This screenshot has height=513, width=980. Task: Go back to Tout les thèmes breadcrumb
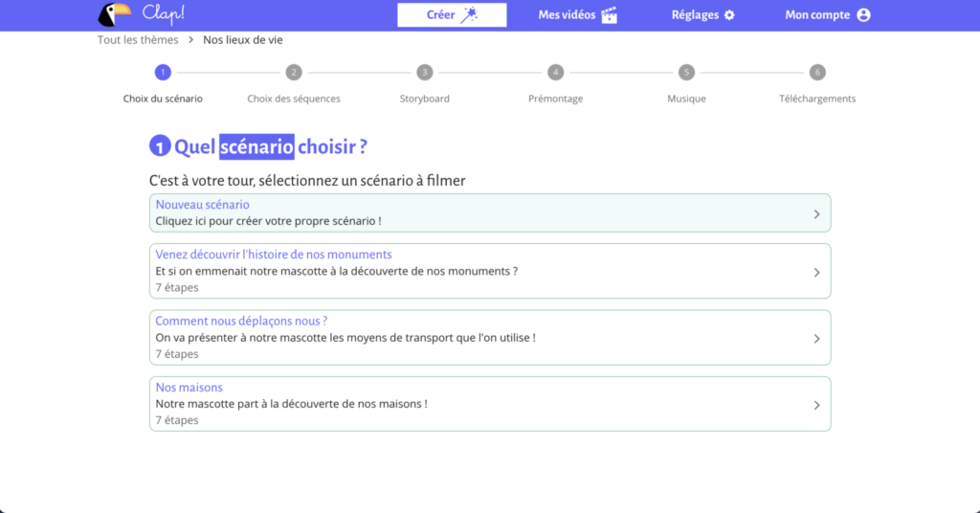[x=138, y=40]
